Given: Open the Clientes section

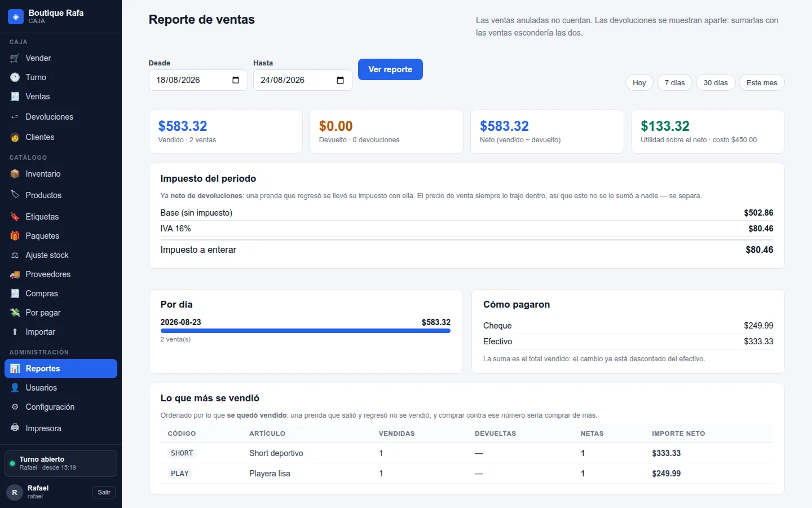Looking at the screenshot, I should click(61, 137).
